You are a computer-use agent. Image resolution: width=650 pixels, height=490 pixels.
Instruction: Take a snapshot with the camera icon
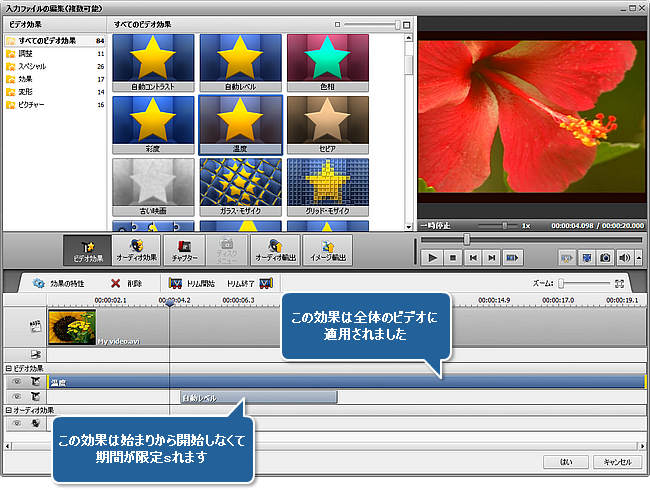click(606, 257)
